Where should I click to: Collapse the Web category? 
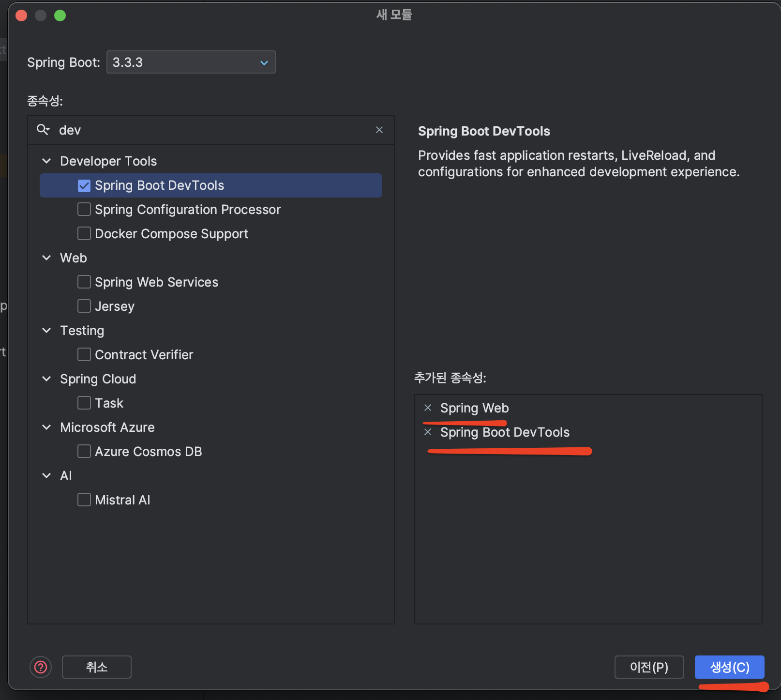(x=46, y=258)
